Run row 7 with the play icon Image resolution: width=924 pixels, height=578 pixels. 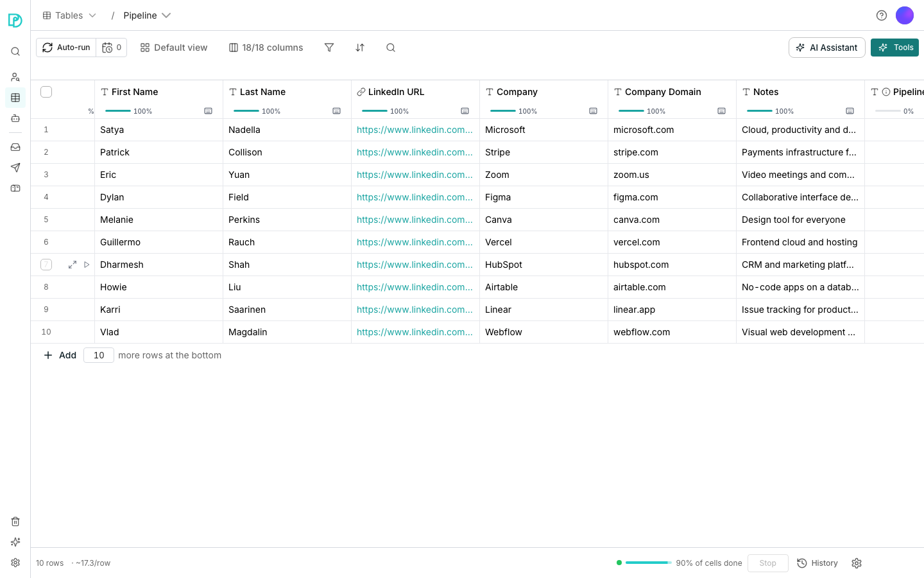[x=87, y=265]
